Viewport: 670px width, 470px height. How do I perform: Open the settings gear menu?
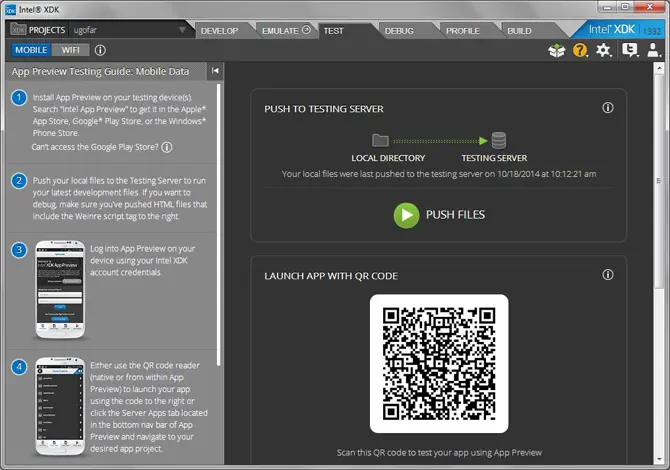[603, 50]
